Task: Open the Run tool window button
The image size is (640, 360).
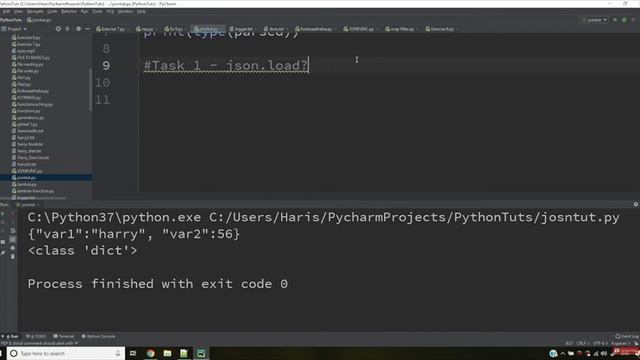Action: (10, 336)
